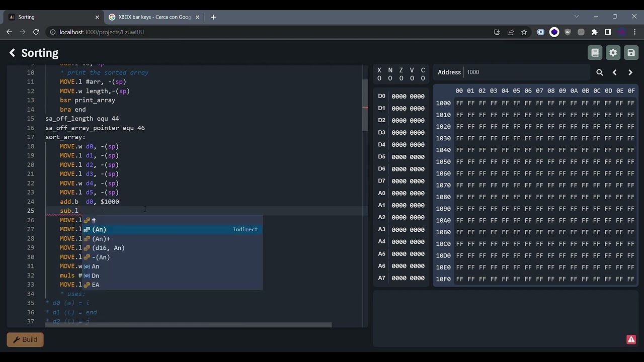Image resolution: width=644 pixels, height=362 pixels.
Task: Click line 24 add.b instruction
Action: point(89,202)
